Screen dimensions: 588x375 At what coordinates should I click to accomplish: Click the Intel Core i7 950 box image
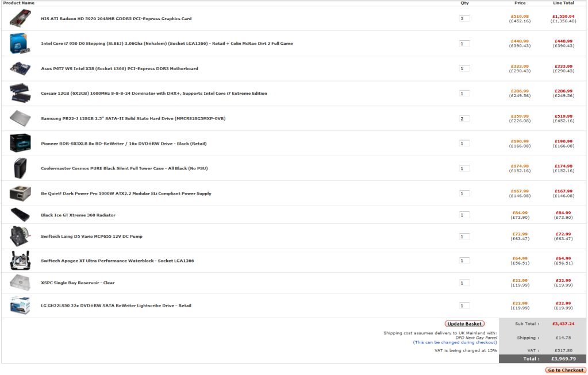click(x=19, y=43)
